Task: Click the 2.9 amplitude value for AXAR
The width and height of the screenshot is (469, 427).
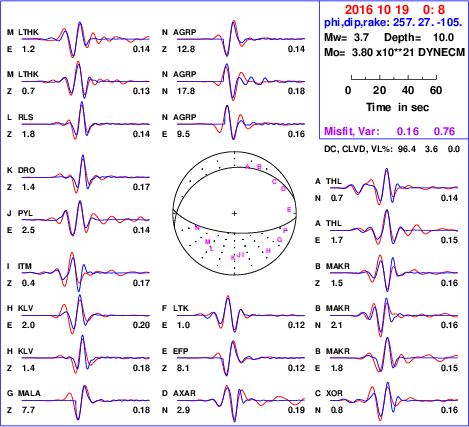Action: click(x=183, y=410)
